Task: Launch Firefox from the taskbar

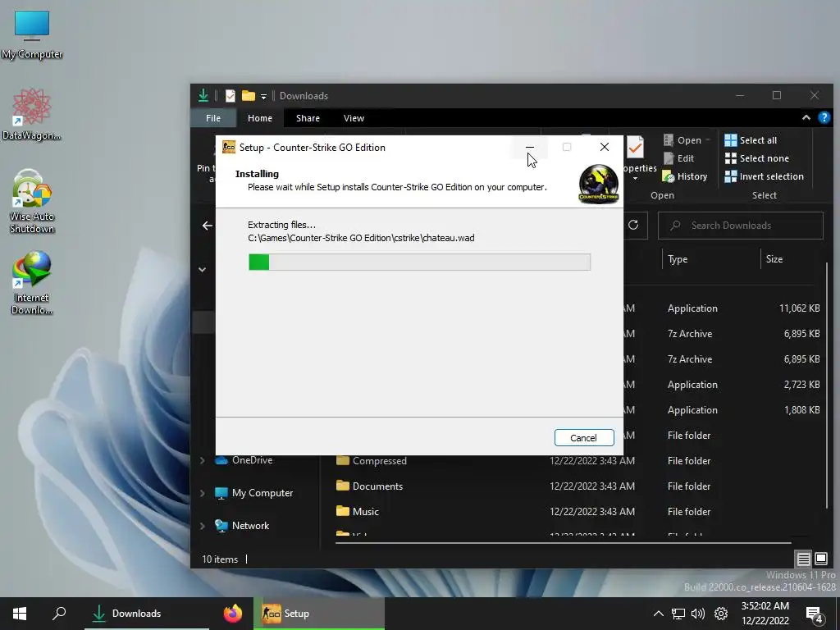Action: pyautogui.click(x=232, y=614)
